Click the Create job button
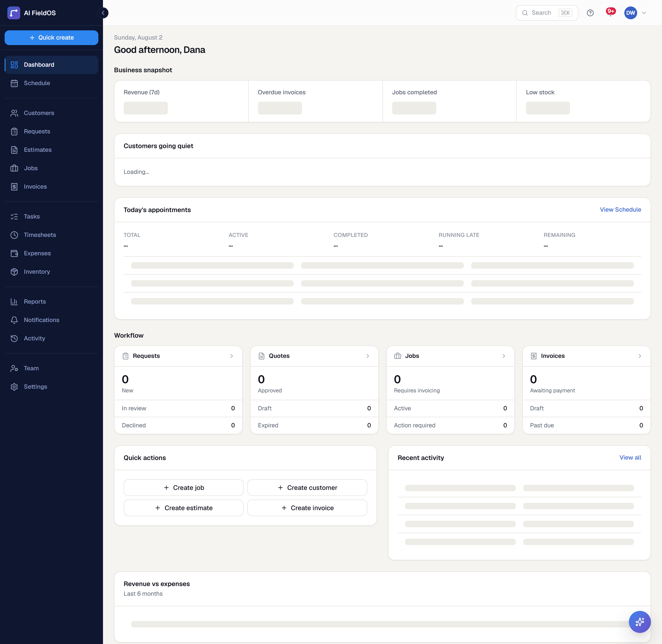 pyautogui.click(x=184, y=487)
